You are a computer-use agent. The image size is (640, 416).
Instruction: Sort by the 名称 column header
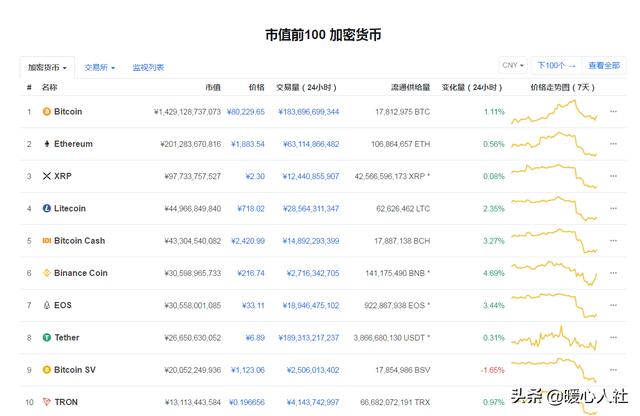click(49, 87)
